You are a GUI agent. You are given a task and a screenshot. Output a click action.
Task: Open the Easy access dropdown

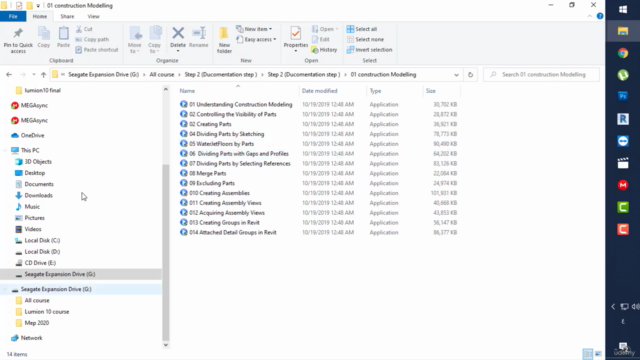tap(256, 40)
